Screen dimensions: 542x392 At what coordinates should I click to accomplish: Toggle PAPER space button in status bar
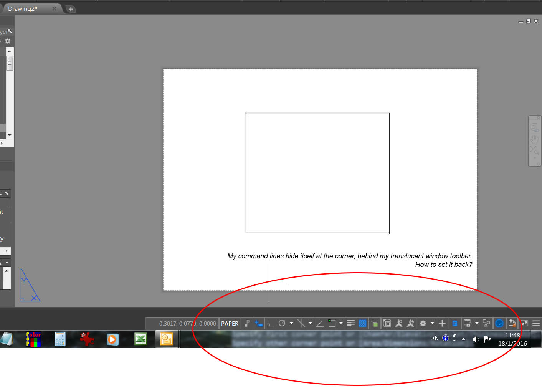click(x=230, y=324)
